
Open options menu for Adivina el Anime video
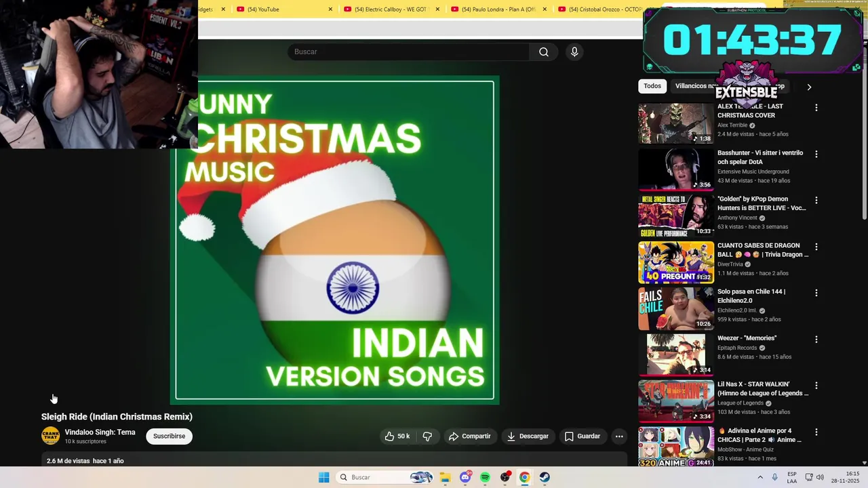tap(816, 432)
